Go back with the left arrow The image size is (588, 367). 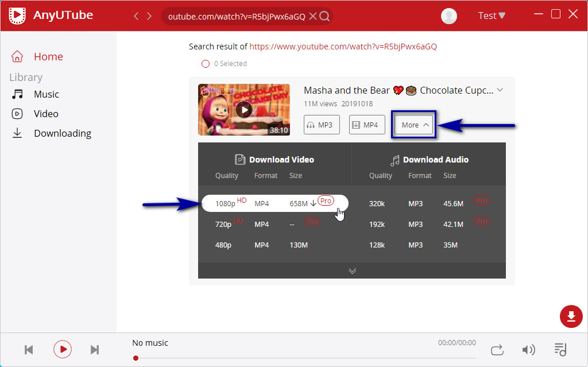pos(136,16)
